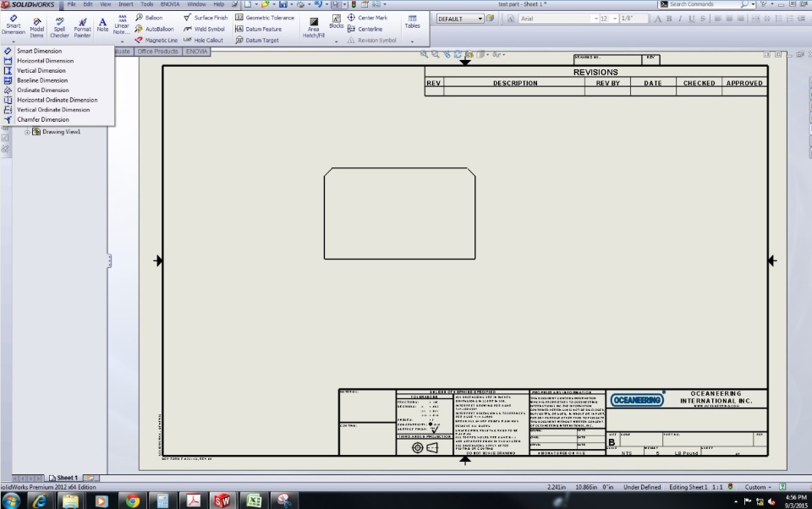Open the Custom units dropdown in status bar

click(x=758, y=487)
